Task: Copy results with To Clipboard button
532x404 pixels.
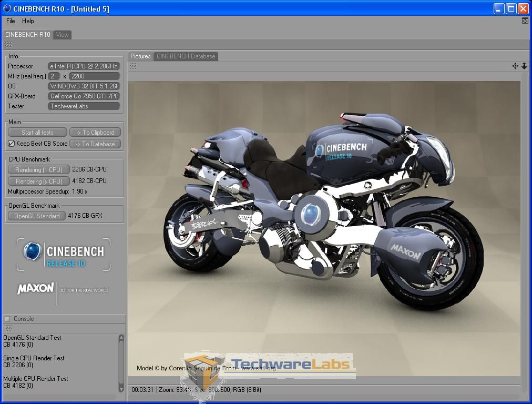Action: (x=95, y=133)
